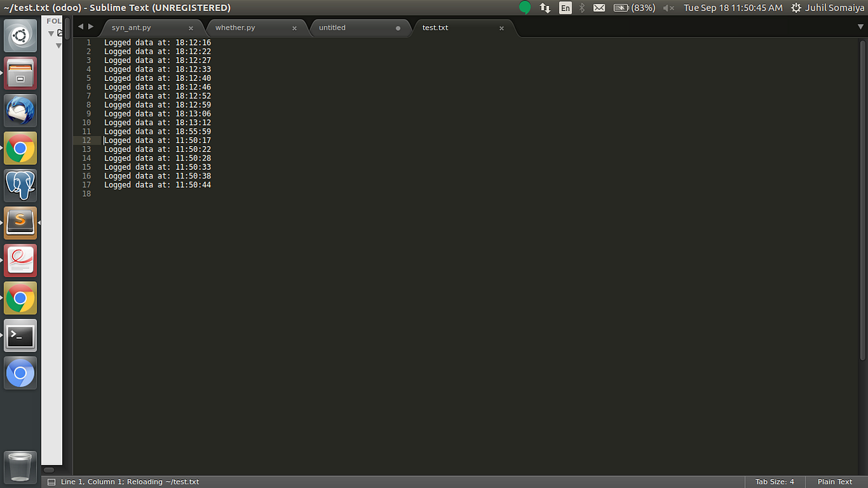Open the Juhil Somaiya user menu
Image resolution: width=868 pixels, height=488 pixels.
(835, 8)
